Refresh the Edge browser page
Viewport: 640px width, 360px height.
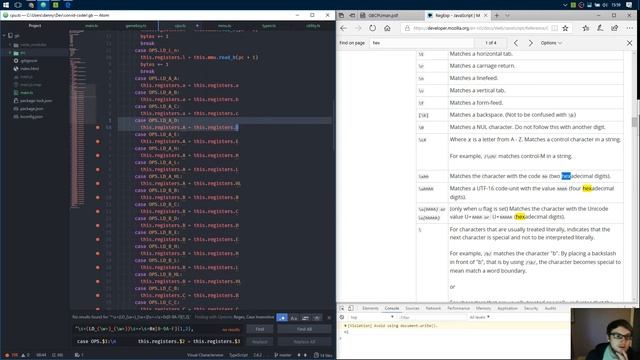point(373,28)
